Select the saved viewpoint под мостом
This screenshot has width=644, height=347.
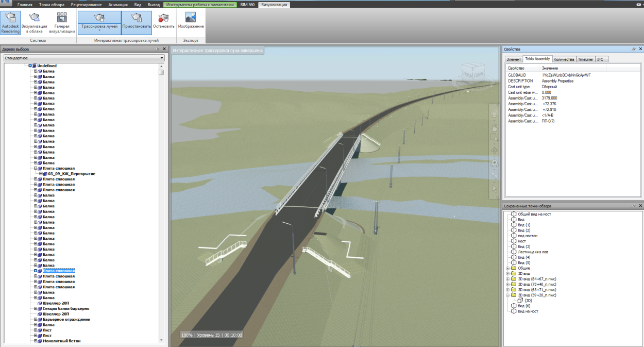pos(527,236)
